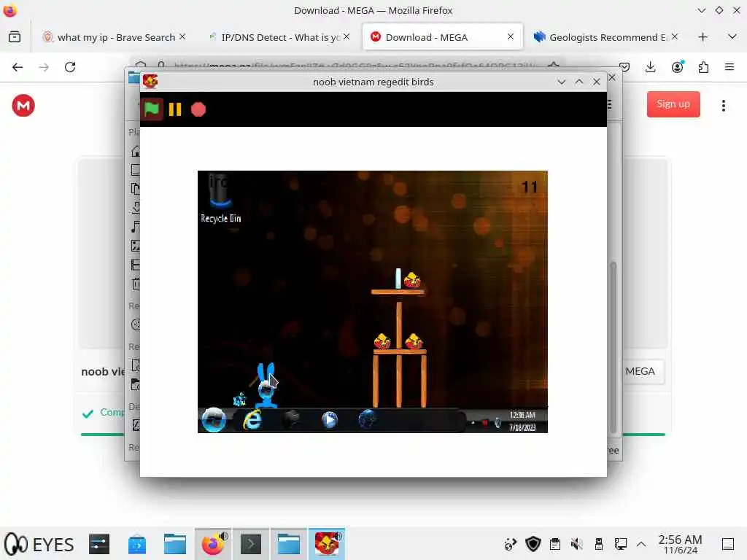
Task: Expand hidden system tray icons arrow
Action: pos(641,544)
